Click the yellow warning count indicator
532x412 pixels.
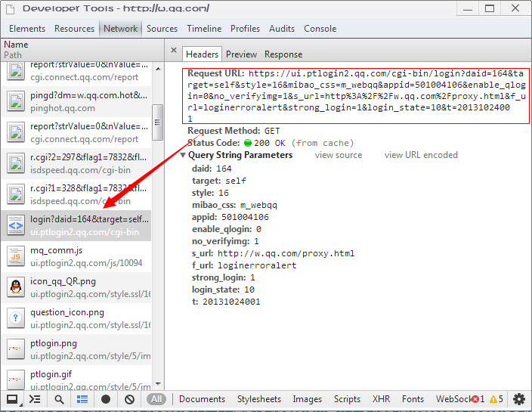tap(496, 399)
